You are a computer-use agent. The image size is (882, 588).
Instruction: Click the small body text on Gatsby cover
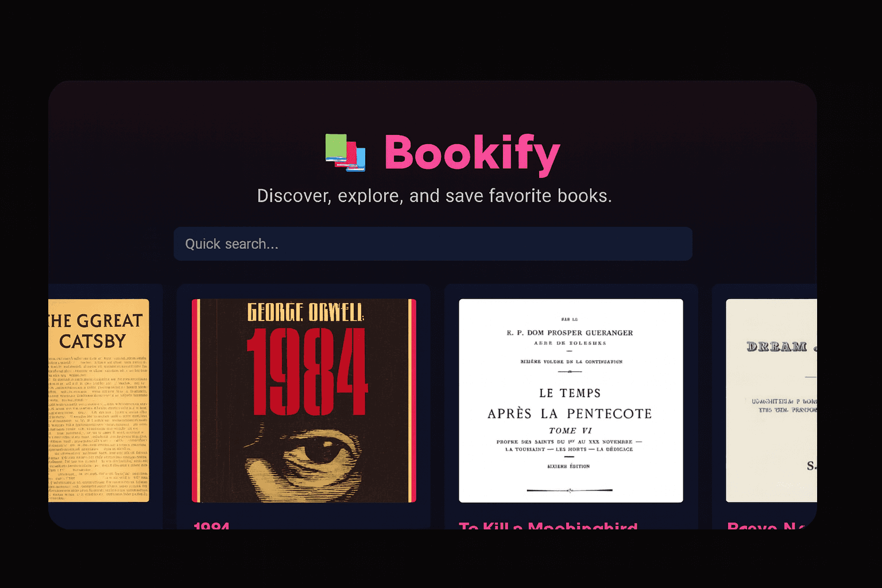point(99,427)
